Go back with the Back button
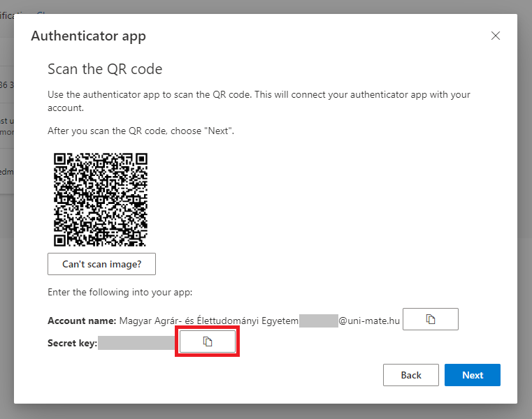Image resolution: width=532 pixels, height=419 pixels. coord(410,375)
